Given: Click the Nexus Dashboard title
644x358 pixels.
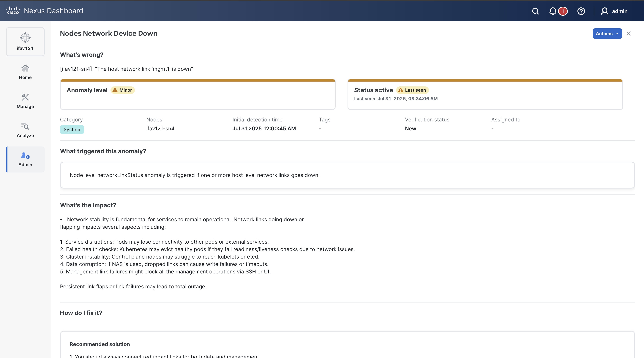Looking at the screenshot, I should (x=53, y=11).
